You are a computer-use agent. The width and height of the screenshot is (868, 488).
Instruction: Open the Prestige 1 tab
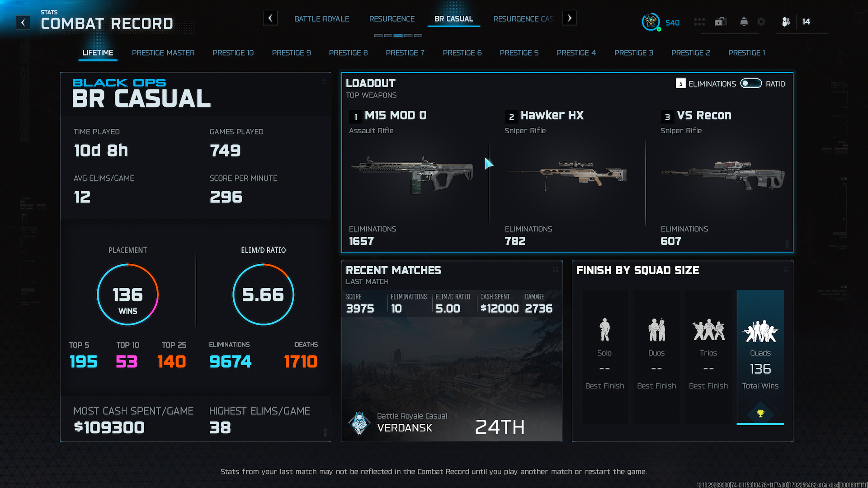tap(747, 53)
